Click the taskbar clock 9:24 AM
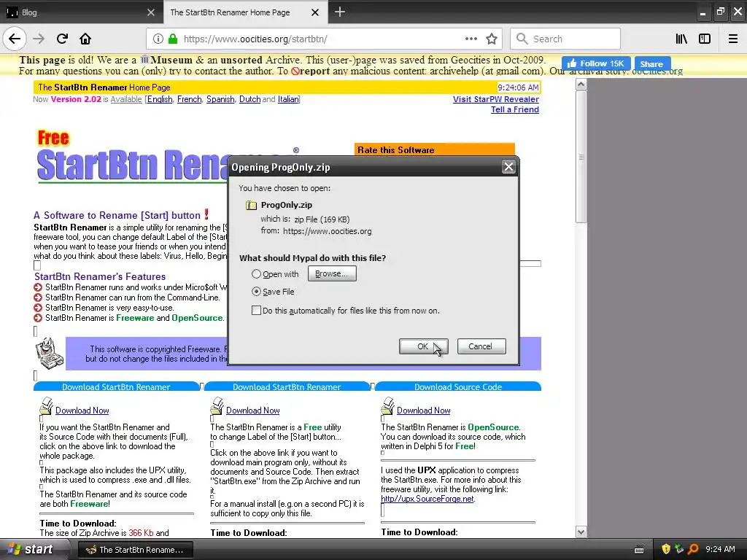Viewport: 747px width, 560px height. 720,549
